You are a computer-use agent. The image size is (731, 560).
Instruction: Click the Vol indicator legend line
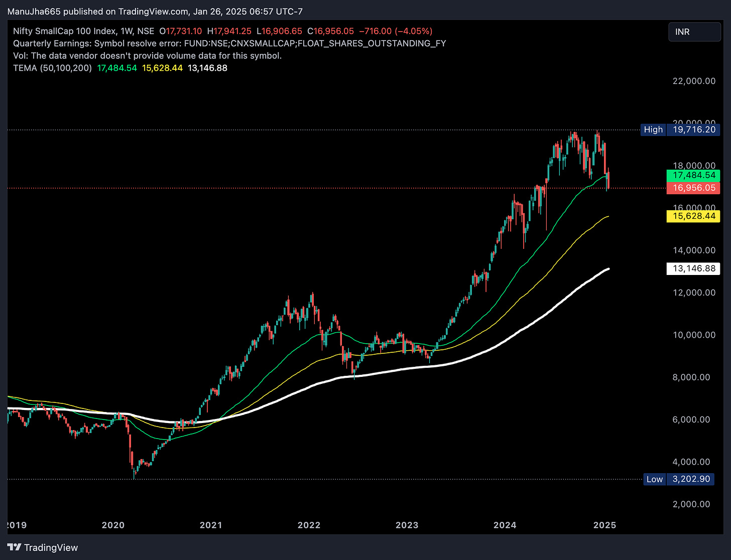pos(147,56)
